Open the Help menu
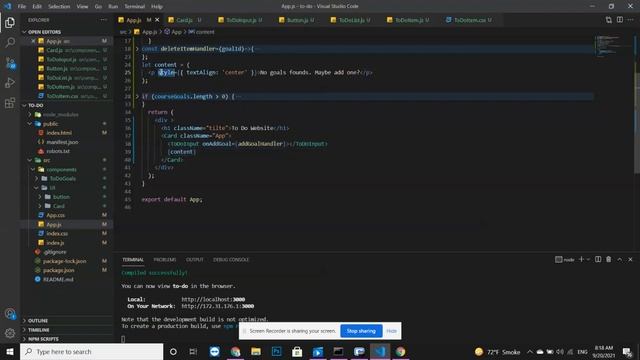 pyautogui.click(x=157, y=7)
